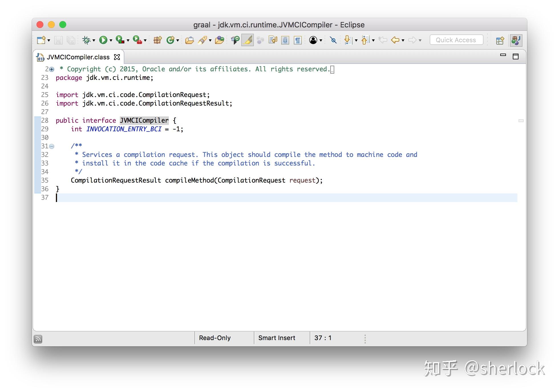Click the Open Perspective icon

coord(500,40)
